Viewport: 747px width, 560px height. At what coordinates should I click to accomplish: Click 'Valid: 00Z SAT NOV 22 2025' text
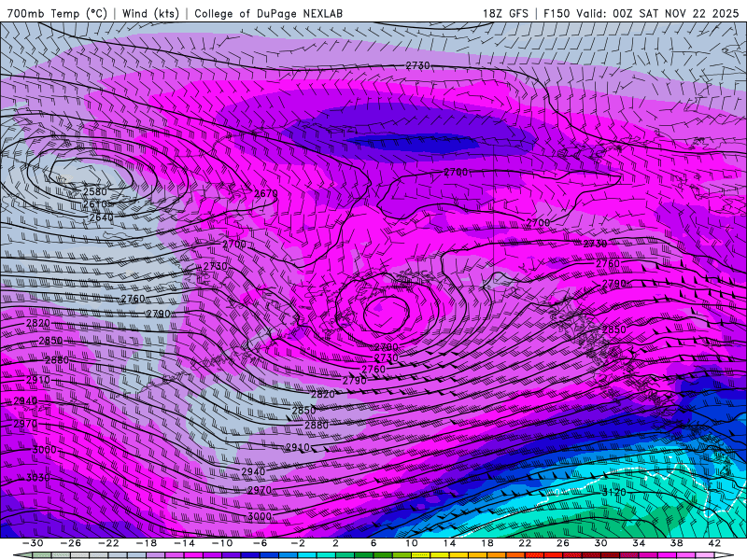pyautogui.click(x=657, y=13)
